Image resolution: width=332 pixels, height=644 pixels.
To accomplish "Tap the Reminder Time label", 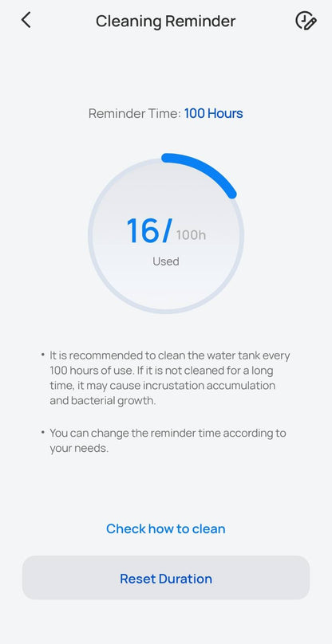I will [x=135, y=113].
